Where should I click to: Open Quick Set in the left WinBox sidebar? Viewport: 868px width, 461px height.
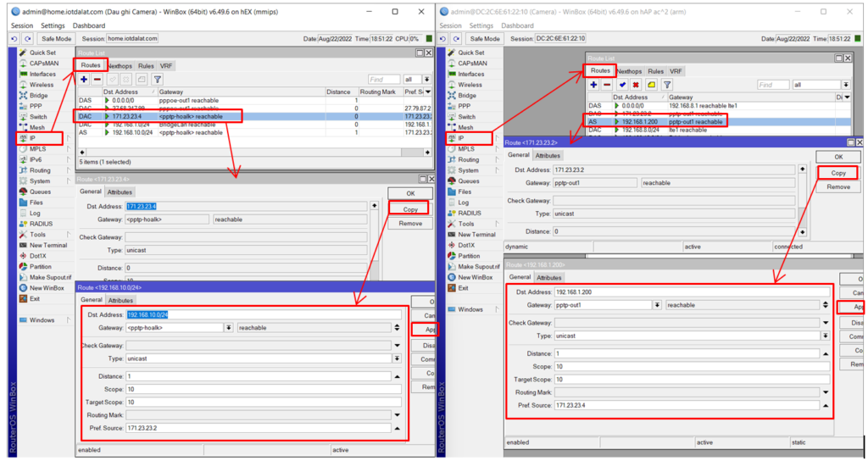pos(42,53)
